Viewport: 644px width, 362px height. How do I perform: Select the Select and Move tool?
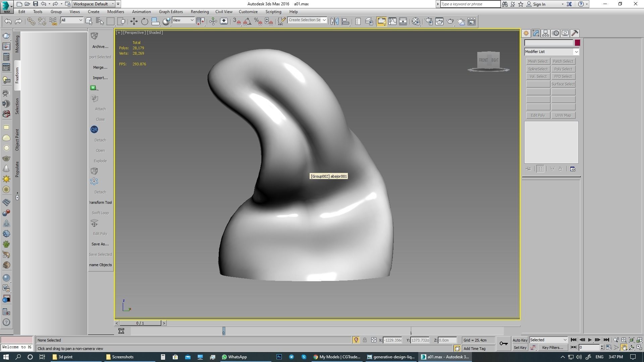134,21
